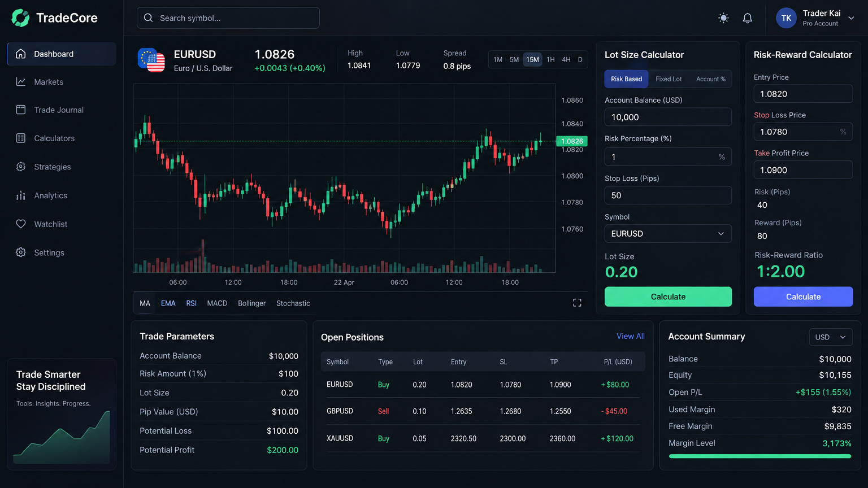Click the search magnifier icon
Image resolution: width=868 pixels, height=488 pixels.
click(x=148, y=18)
